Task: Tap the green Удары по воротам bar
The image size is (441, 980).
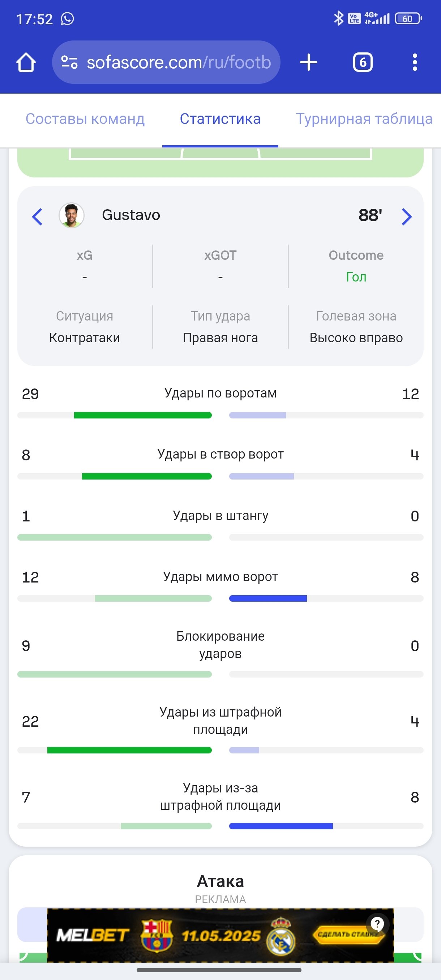Action: coord(143,415)
